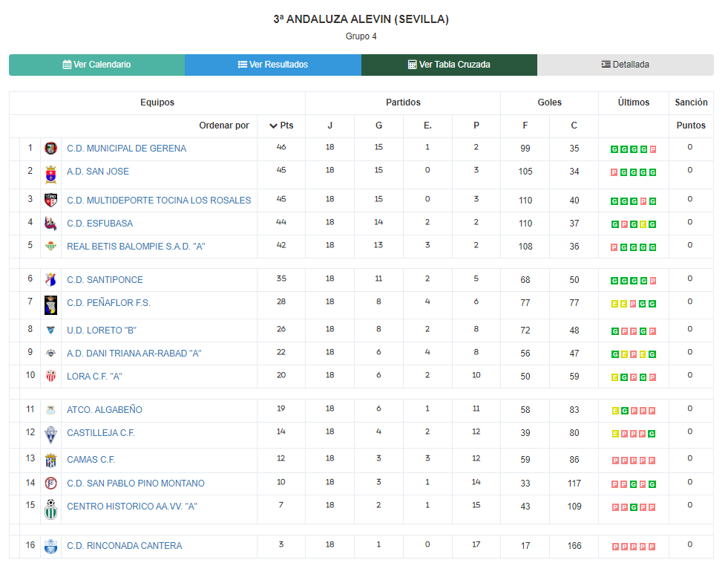Open C.D. MUNICIPAL DE GERENA team link
The height and width of the screenshot is (563, 728).
(126, 149)
